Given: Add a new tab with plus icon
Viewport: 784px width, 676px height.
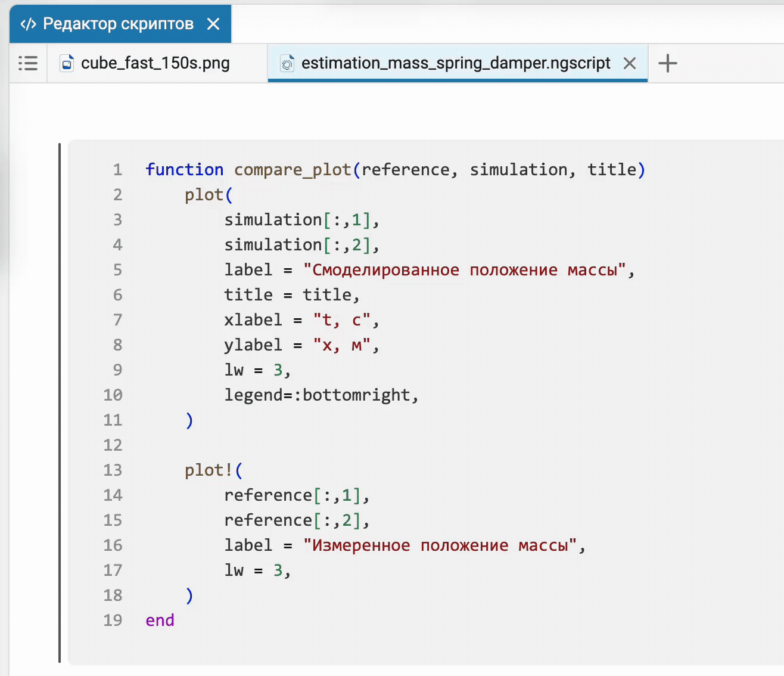Looking at the screenshot, I should (668, 63).
